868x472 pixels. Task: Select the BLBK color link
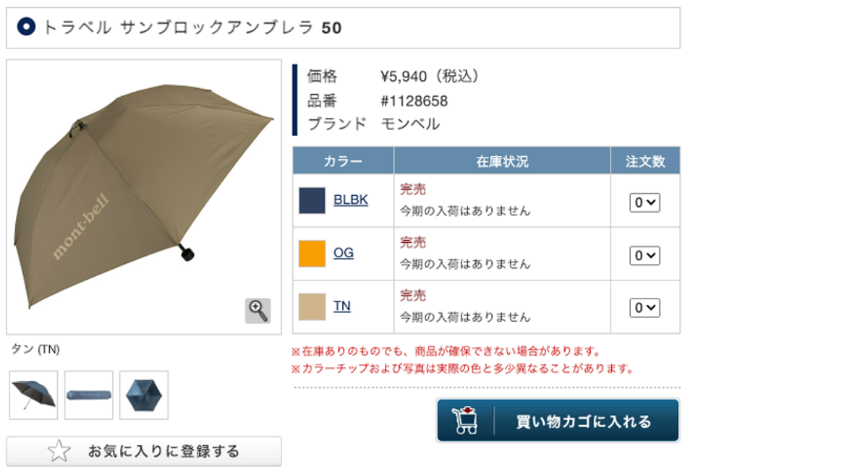click(351, 200)
